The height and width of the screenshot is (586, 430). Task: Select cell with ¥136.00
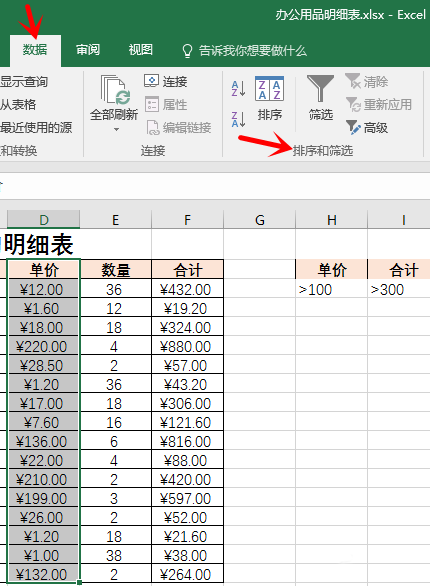[x=44, y=441]
